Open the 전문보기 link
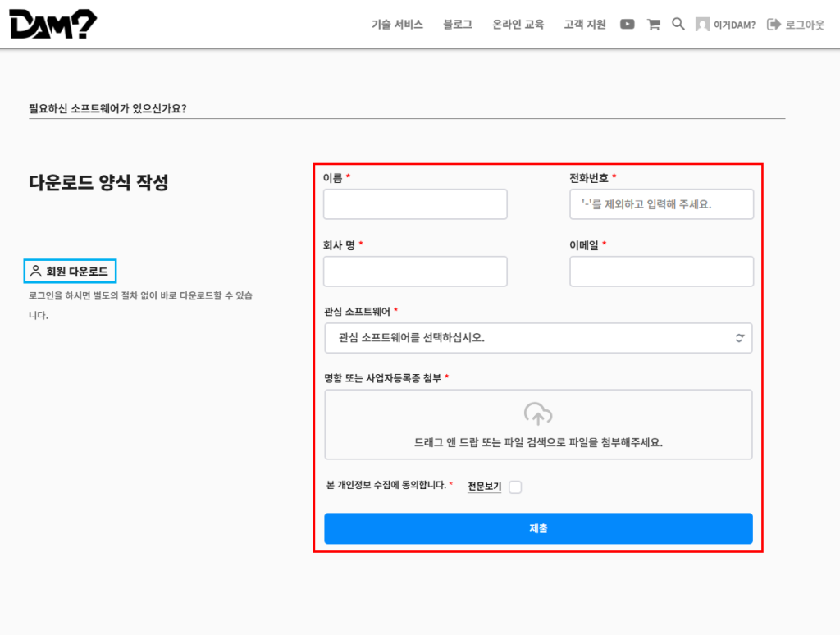 click(x=484, y=487)
